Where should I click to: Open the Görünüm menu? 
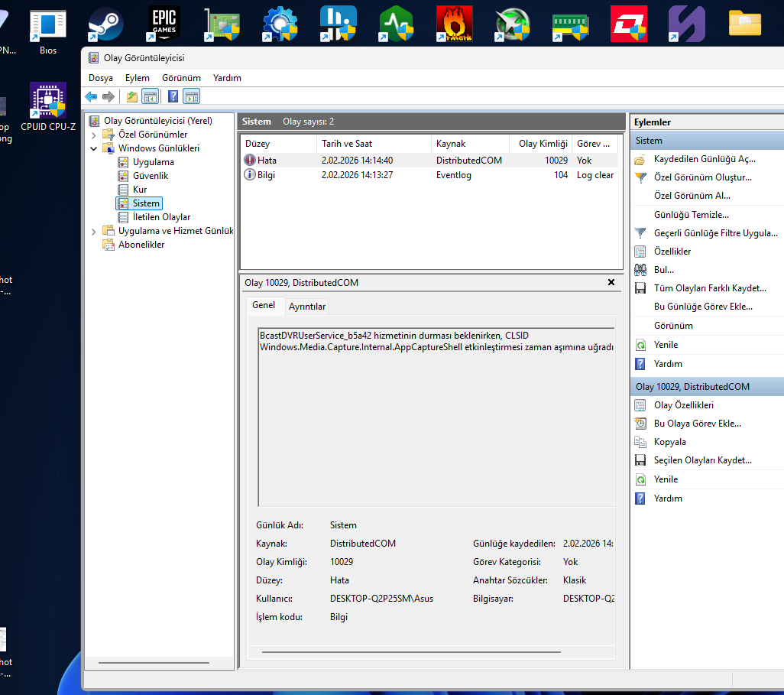[x=181, y=78]
